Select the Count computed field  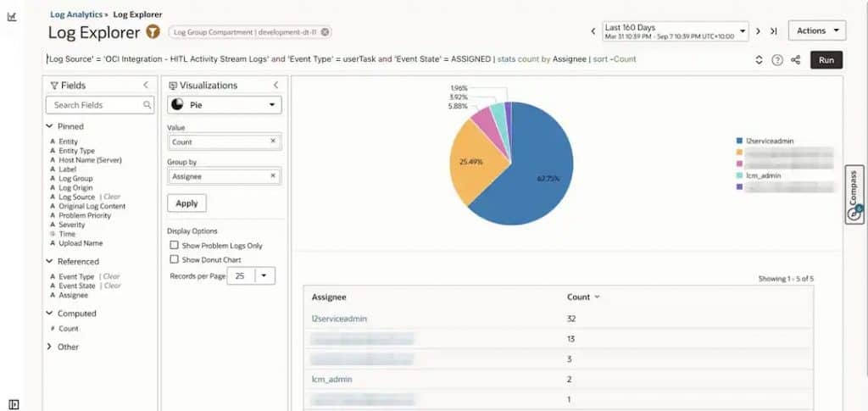pos(68,329)
